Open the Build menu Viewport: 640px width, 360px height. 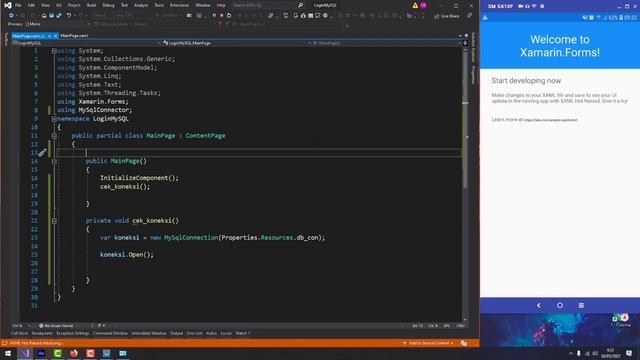tap(91, 5)
